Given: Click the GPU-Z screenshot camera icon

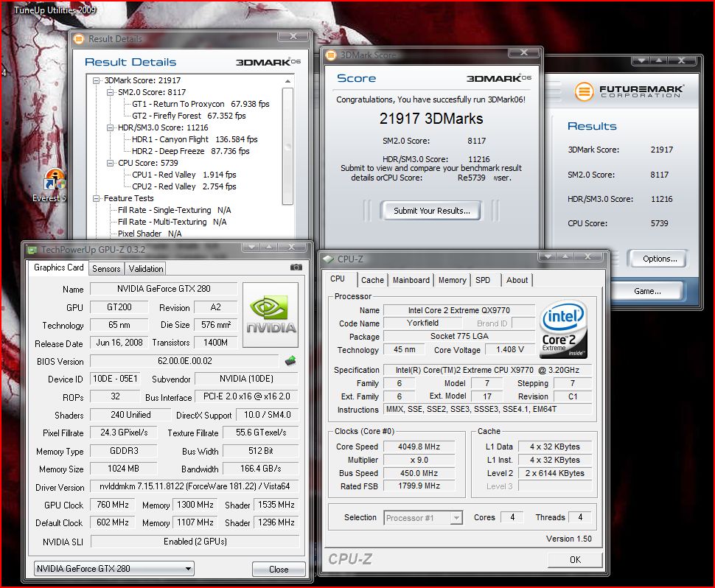Looking at the screenshot, I should 296,267.
